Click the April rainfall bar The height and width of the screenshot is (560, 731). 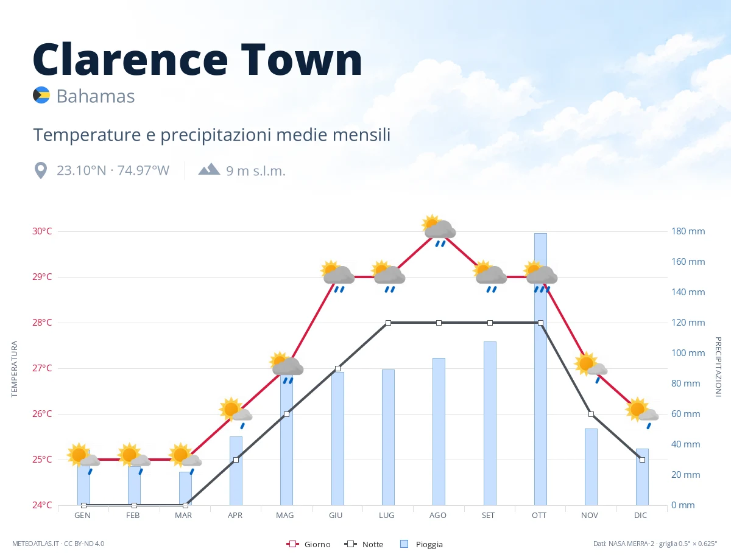[x=236, y=471]
